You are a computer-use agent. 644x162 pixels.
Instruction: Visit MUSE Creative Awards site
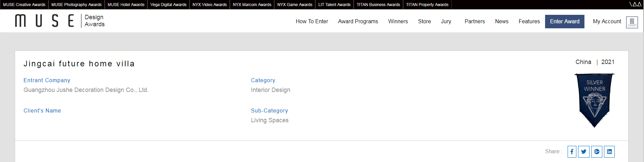(24, 5)
